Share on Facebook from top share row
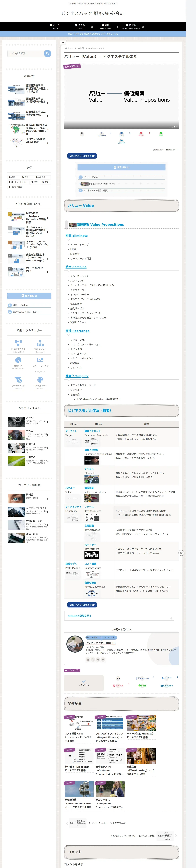 pyautogui.click(x=102, y=134)
